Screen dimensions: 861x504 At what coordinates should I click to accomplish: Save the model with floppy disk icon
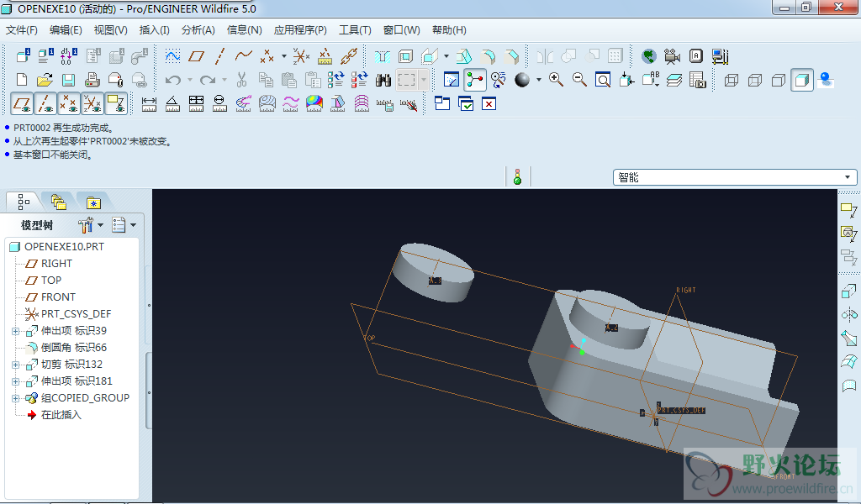pyautogui.click(x=69, y=80)
